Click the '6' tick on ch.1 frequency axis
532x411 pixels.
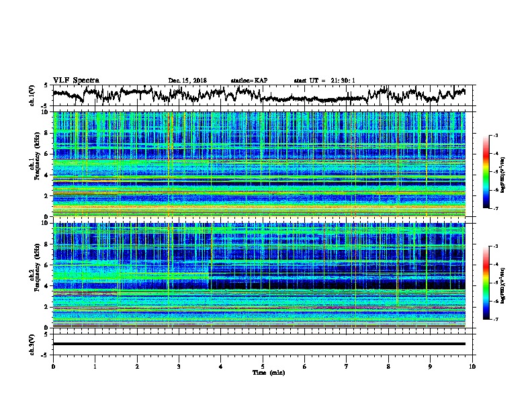coord(47,154)
